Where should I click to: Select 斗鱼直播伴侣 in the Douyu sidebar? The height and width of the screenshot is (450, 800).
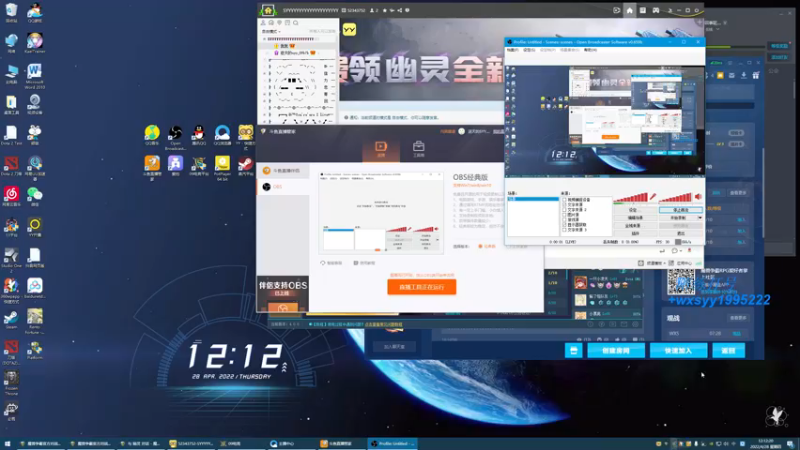click(283, 171)
